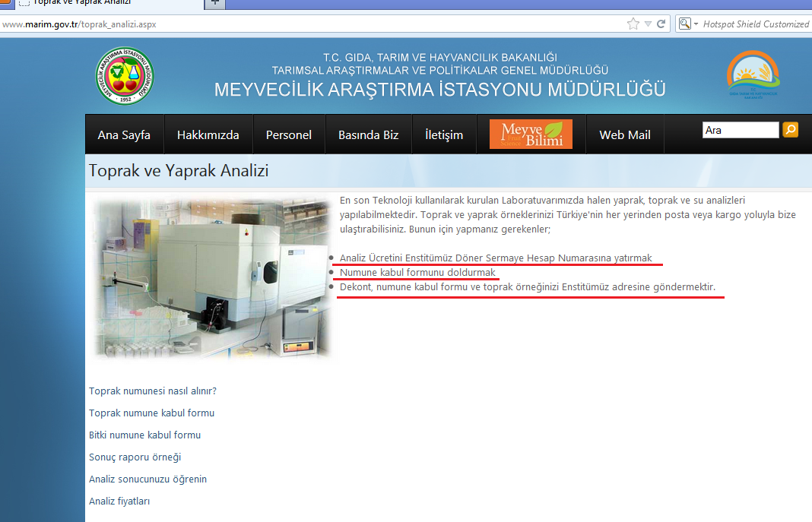Open the Ana Sayfa menu item
This screenshot has width=812, height=522.
pyautogui.click(x=124, y=134)
